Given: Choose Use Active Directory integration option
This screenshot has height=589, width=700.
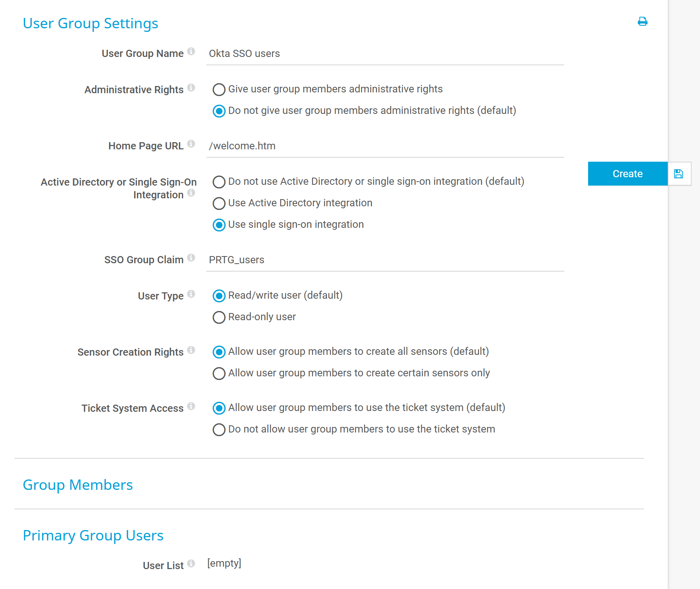Looking at the screenshot, I should click(219, 204).
